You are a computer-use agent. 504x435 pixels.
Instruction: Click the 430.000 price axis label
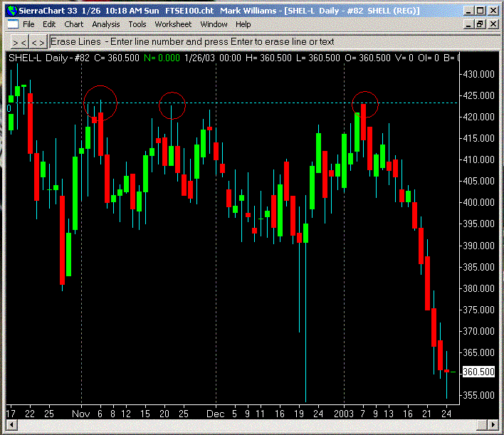coord(478,74)
